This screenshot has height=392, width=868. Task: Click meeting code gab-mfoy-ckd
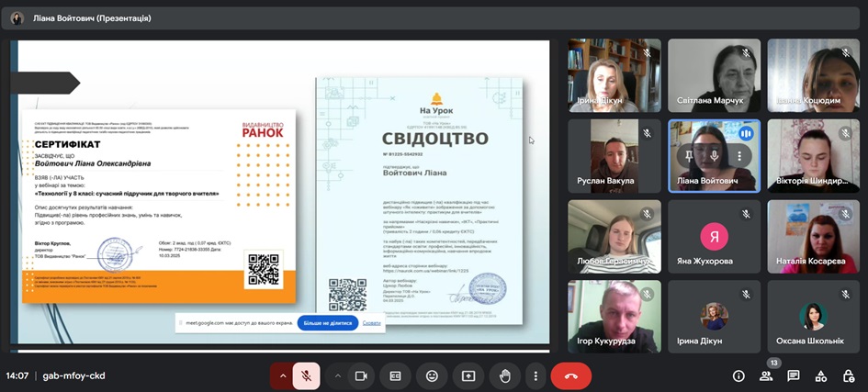coord(73,376)
